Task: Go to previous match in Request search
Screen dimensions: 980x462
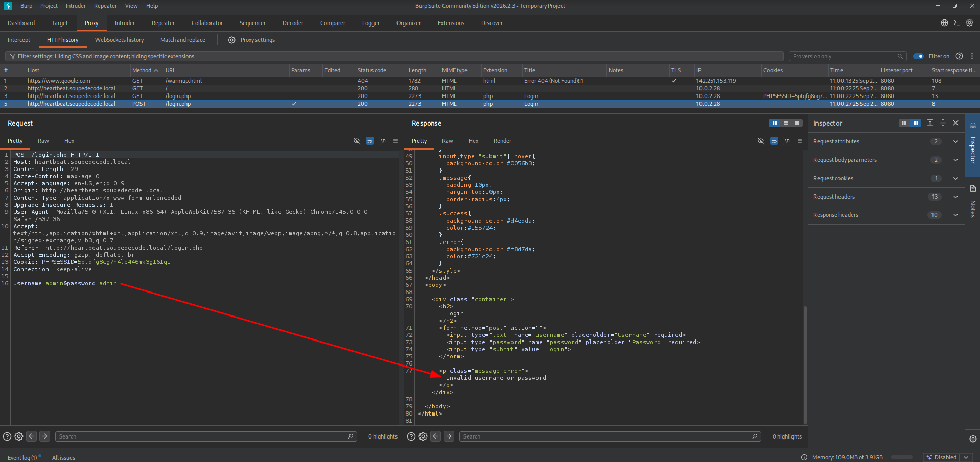Action: pyautogui.click(x=32, y=436)
